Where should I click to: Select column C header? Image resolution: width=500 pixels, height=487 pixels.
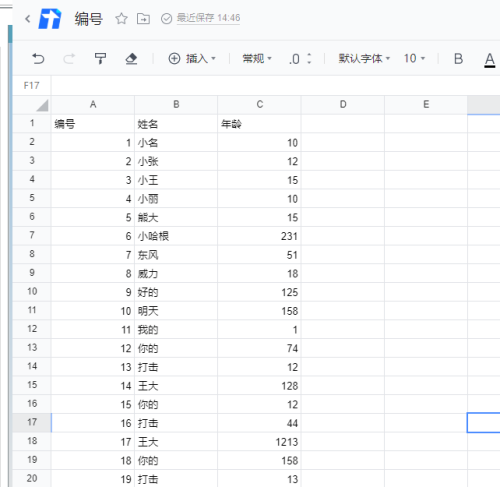point(259,105)
